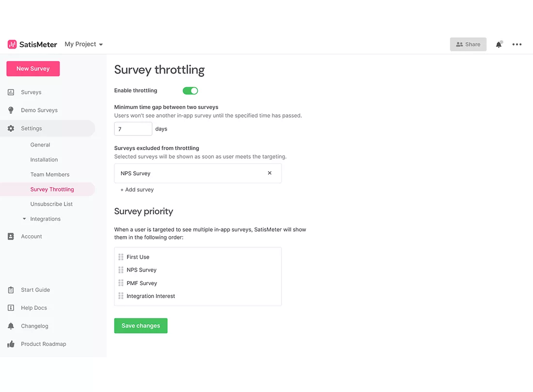Expand the Integrations submenu arrow
The width and height of the screenshot is (533, 392).
coord(24,219)
